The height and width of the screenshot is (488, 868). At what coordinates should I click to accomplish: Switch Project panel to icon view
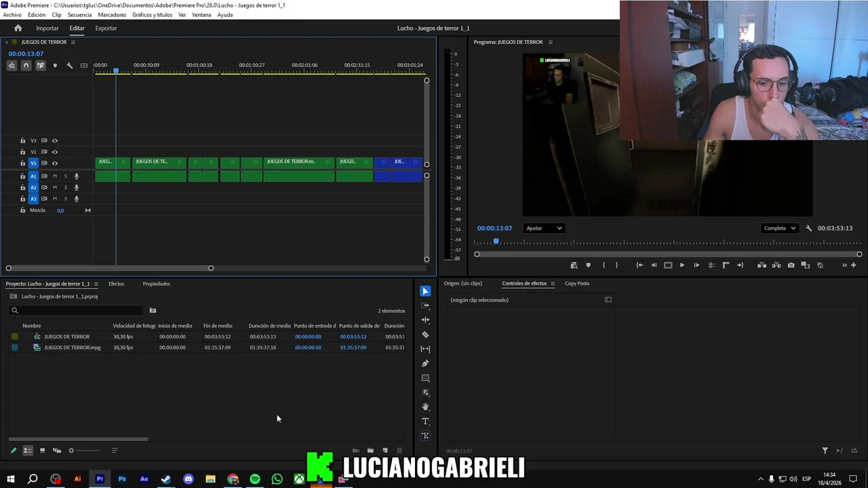[42, 451]
